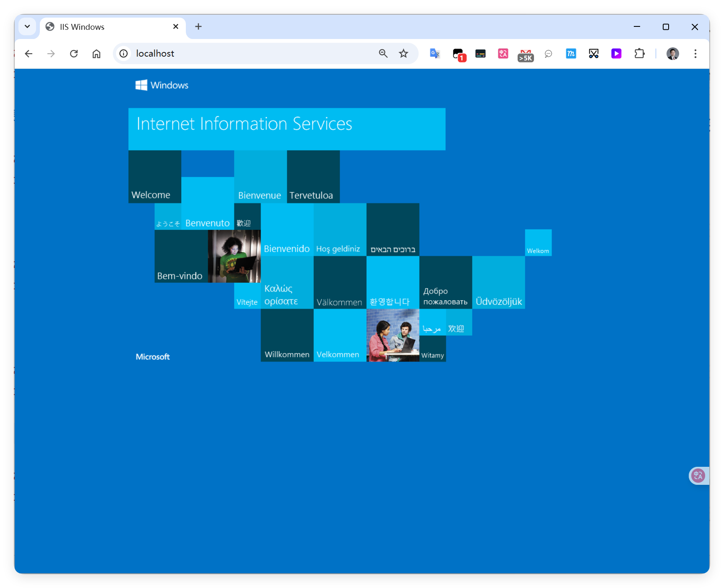
Task: Open the user profile avatar
Action: tap(673, 54)
